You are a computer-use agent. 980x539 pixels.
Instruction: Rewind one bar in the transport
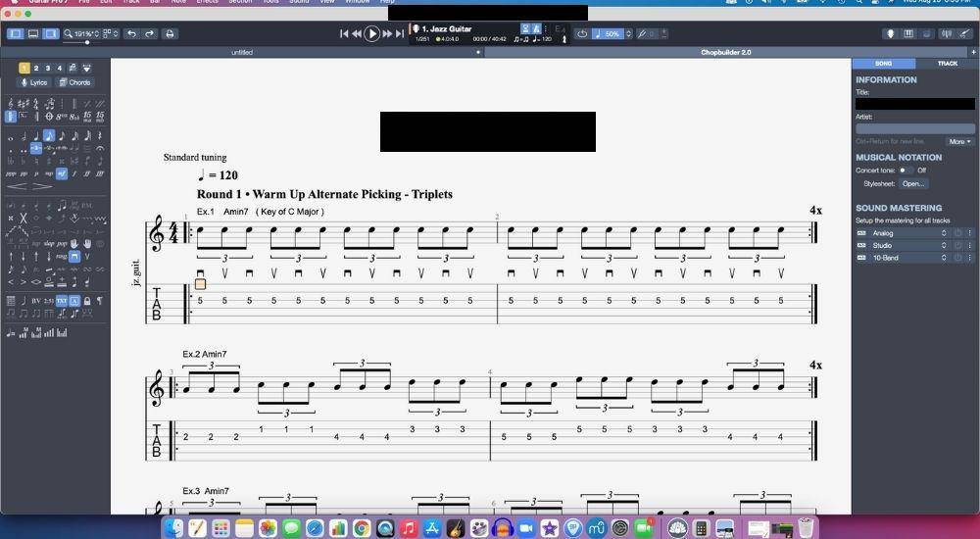coord(357,33)
